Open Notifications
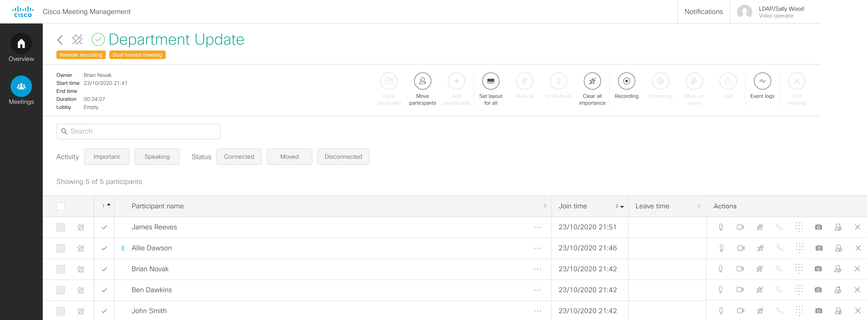 [703, 11]
